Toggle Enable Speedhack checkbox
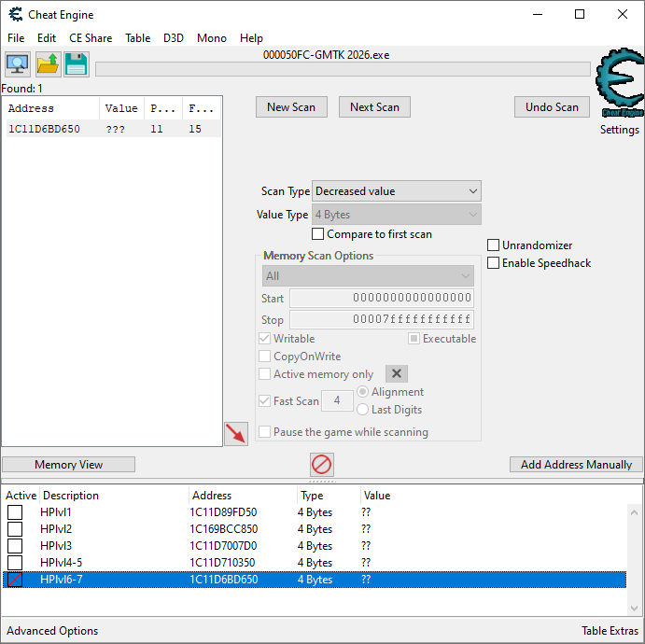The width and height of the screenshot is (645, 644). click(493, 263)
